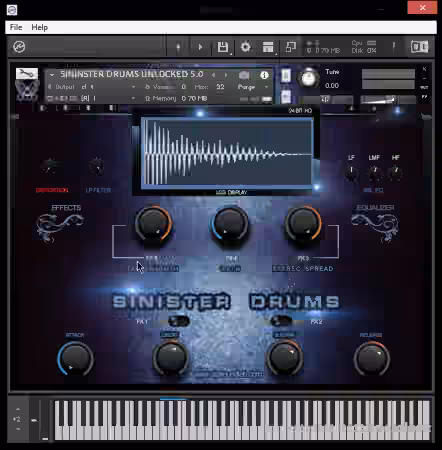442x450 pixels.
Task: Click the button above the FX 1 knob
Action: tap(170, 334)
